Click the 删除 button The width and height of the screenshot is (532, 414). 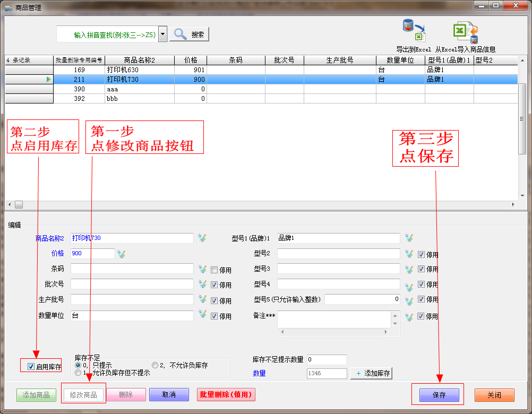click(x=126, y=395)
